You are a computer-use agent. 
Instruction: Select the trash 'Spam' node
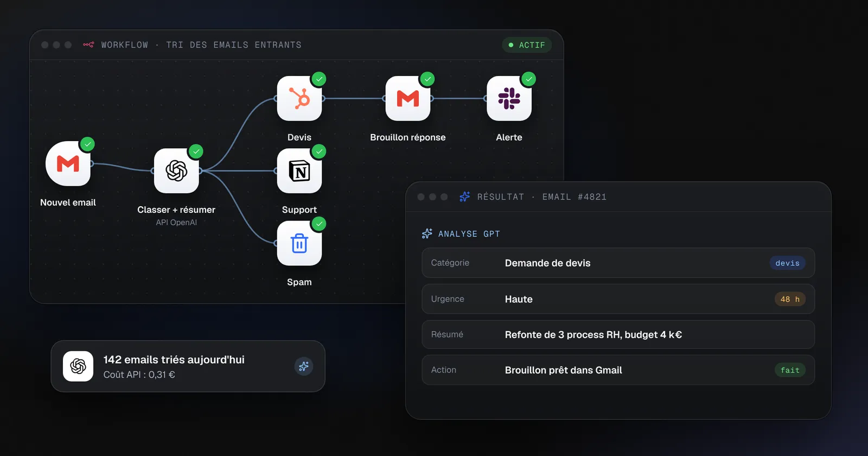299,243
